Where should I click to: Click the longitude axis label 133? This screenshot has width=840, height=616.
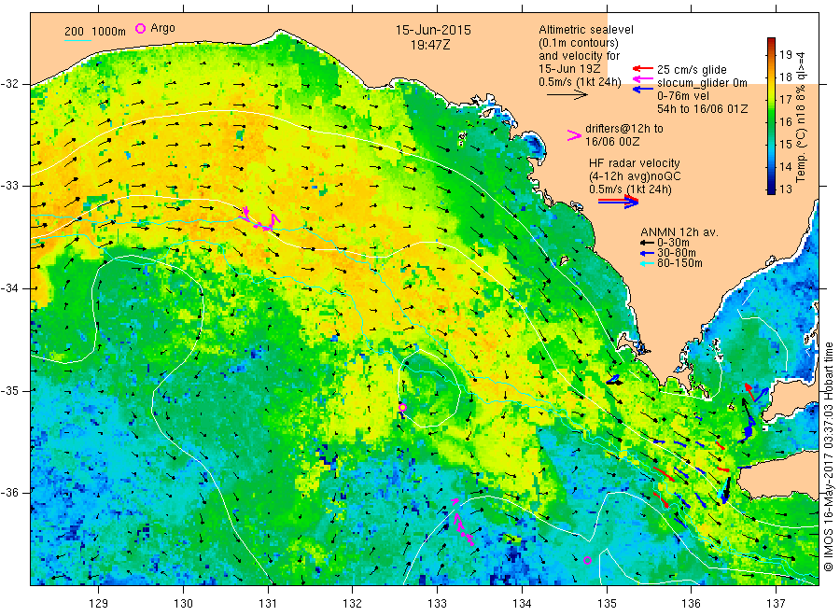point(437,604)
